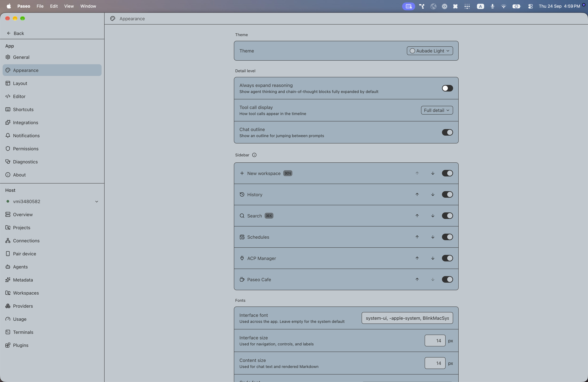Move Paseo Cafe row up with arrow
This screenshot has width=588, height=382.
click(417, 279)
